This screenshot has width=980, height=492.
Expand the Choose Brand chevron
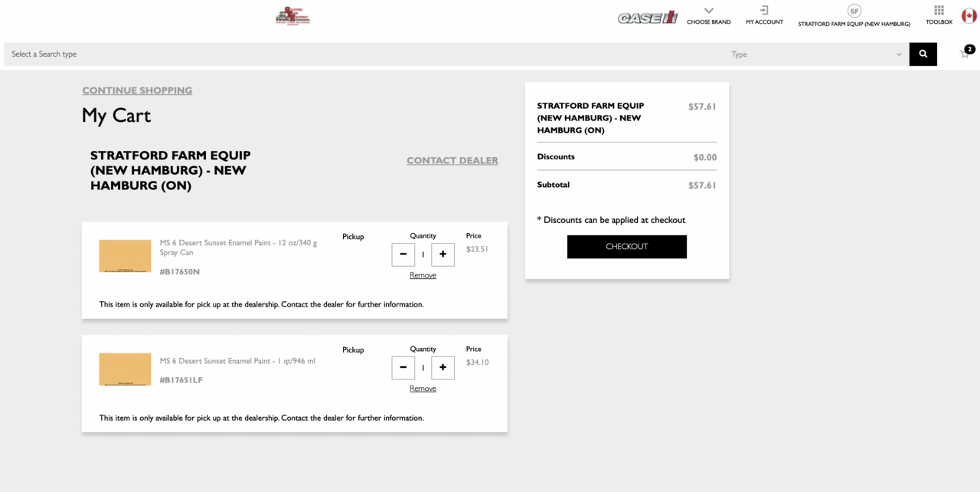pos(708,11)
